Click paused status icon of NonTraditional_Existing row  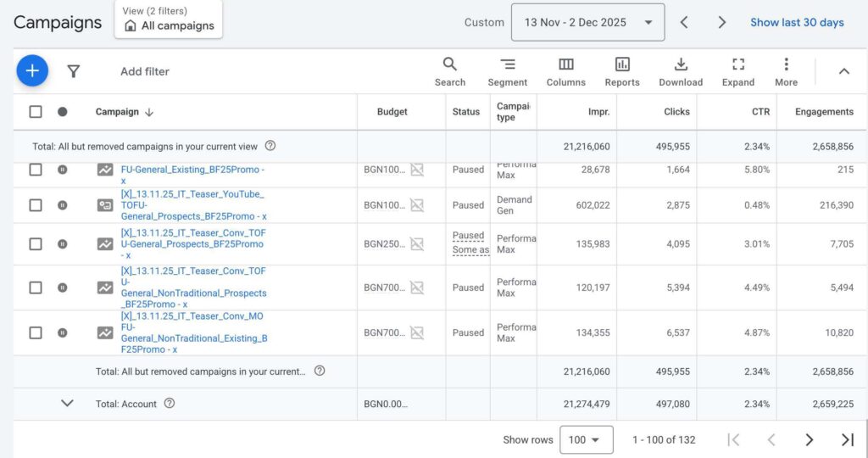tap(63, 332)
